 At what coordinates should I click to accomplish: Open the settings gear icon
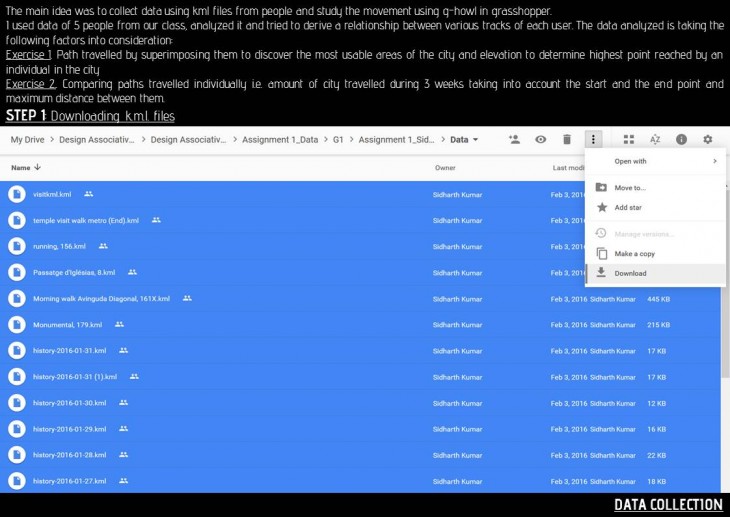(x=708, y=140)
